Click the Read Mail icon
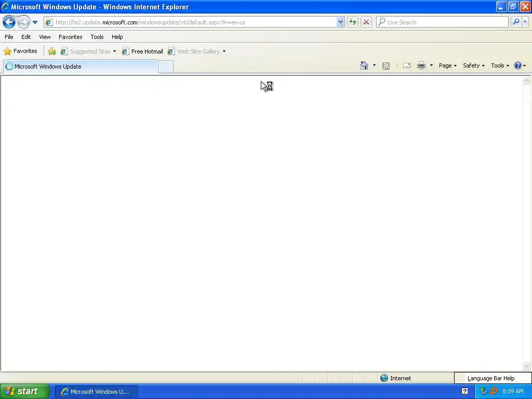This screenshot has width=532, height=399. pos(407,65)
